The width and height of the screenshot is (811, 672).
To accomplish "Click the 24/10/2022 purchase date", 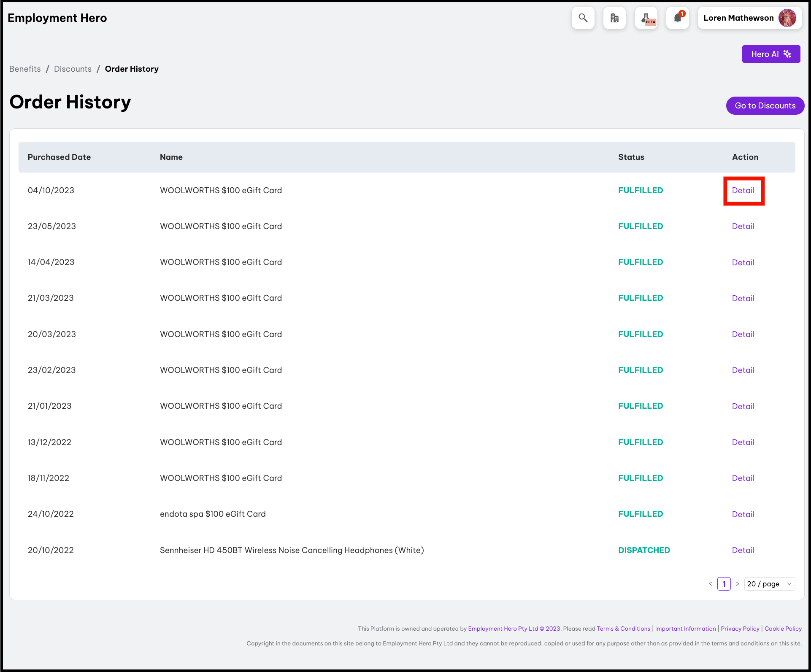I will pos(51,514).
